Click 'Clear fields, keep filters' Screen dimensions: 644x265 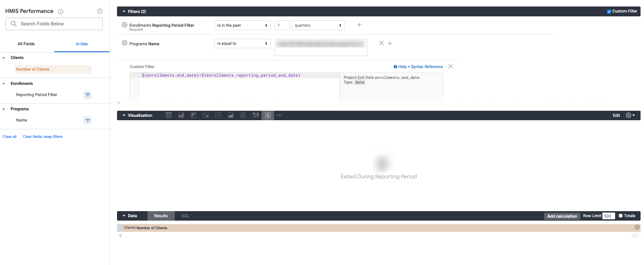click(43, 136)
